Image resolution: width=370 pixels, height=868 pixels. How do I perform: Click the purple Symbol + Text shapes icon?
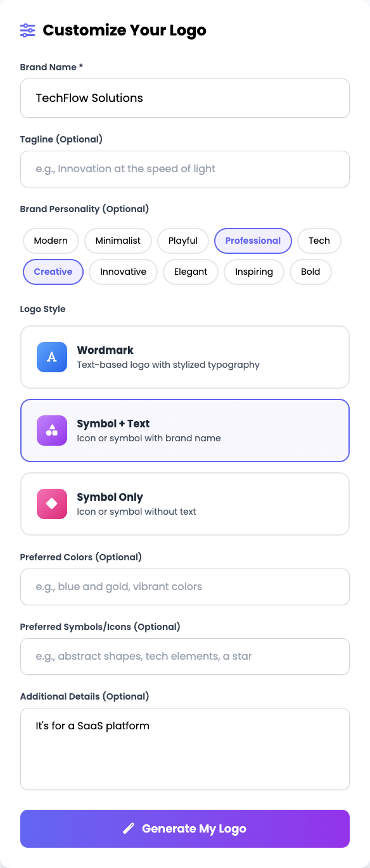[x=51, y=431]
